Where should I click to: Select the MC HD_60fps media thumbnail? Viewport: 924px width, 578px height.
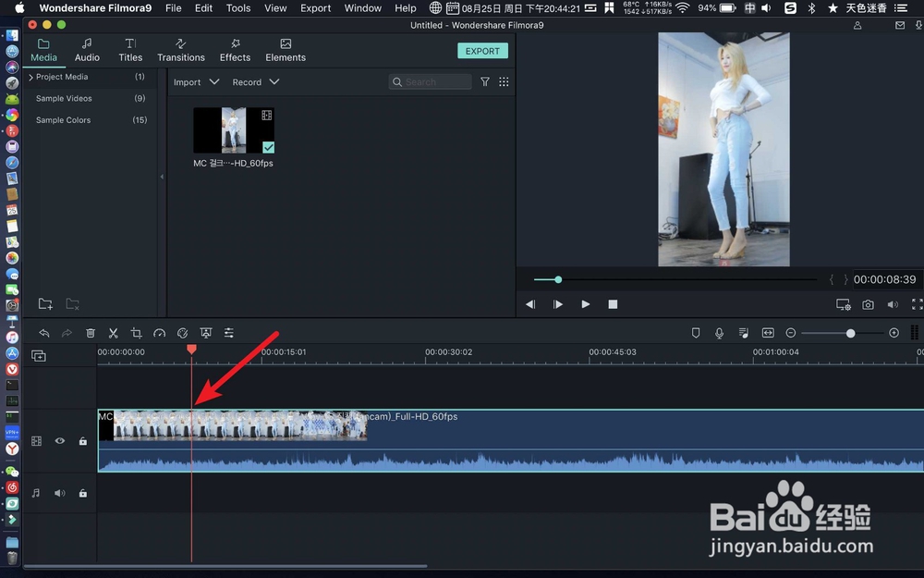(234, 130)
